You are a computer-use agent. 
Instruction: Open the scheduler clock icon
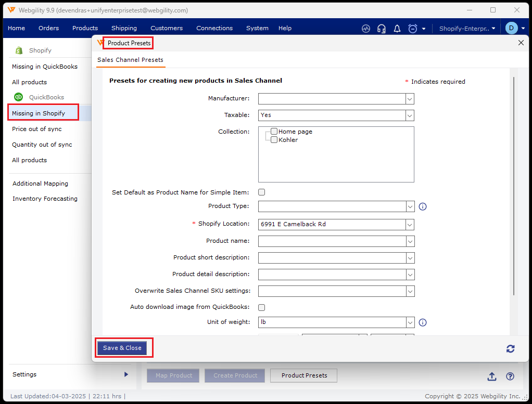pos(413,29)
